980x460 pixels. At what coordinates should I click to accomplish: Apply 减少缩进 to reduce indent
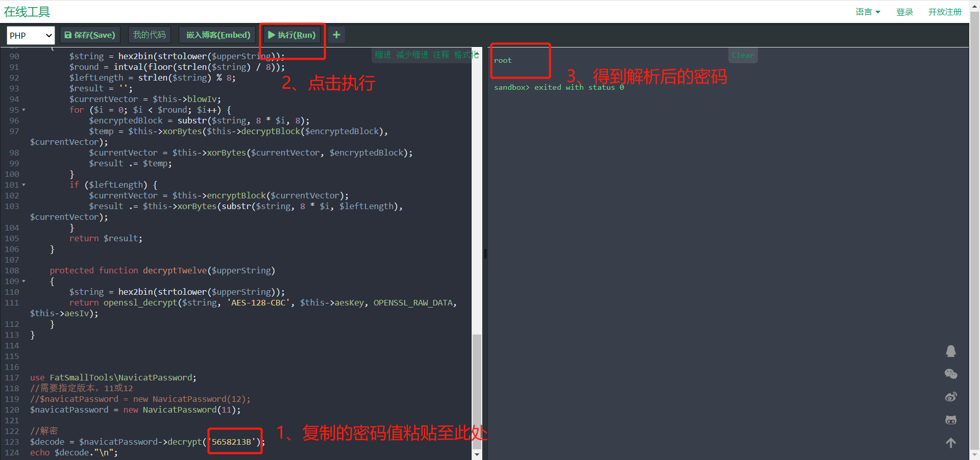[x=412, y=55]
